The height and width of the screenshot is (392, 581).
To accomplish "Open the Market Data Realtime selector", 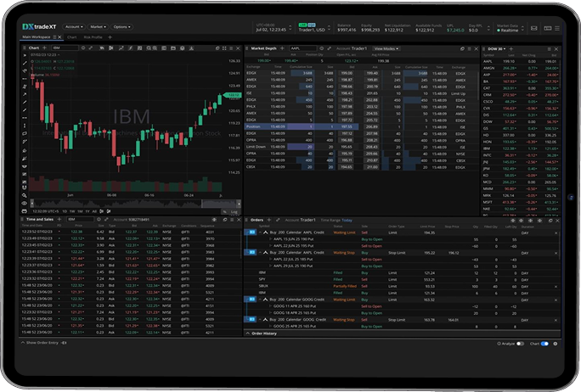I will tap(510, 28).
